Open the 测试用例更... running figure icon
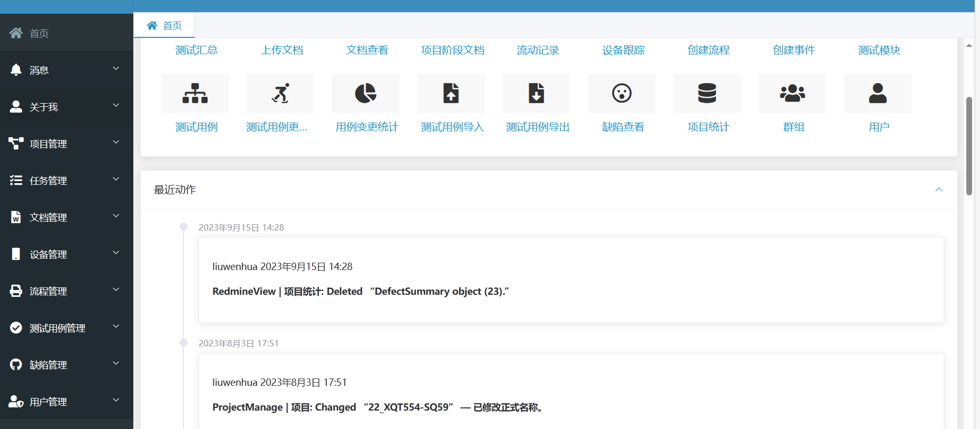 pyautogui.click(x=280, y=93)
